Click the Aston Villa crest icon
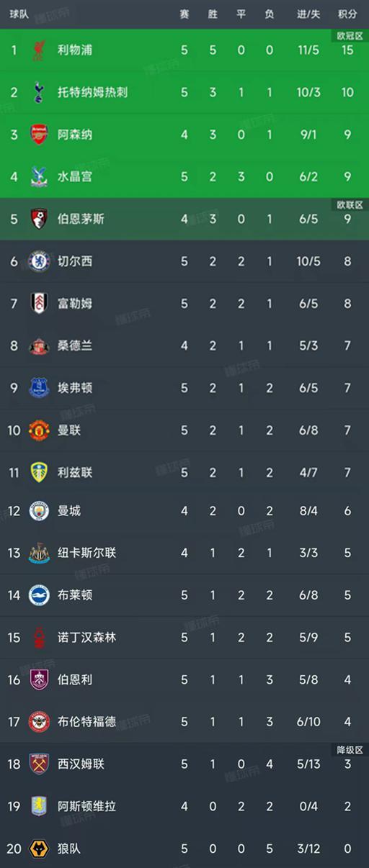 pyautogui.click(x=38, y=806)
